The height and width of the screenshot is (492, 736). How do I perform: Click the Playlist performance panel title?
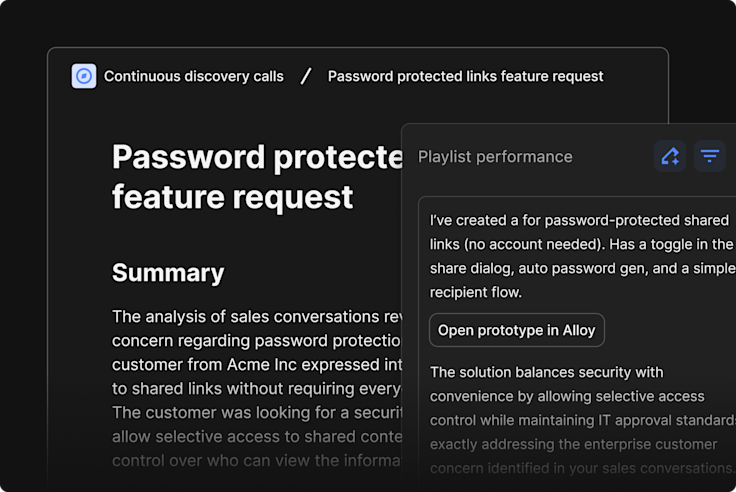coord(495,157)
